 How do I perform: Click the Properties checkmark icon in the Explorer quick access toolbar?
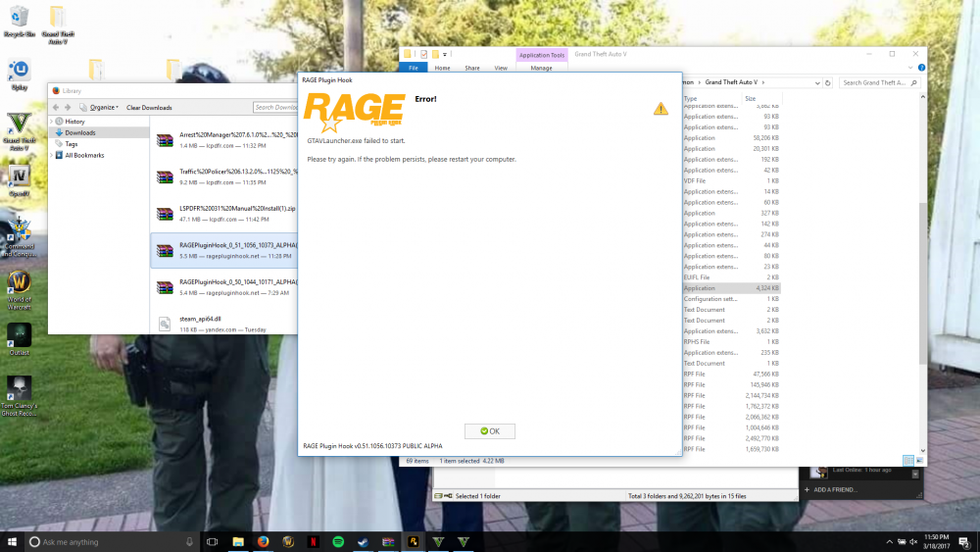pos(423,54)
